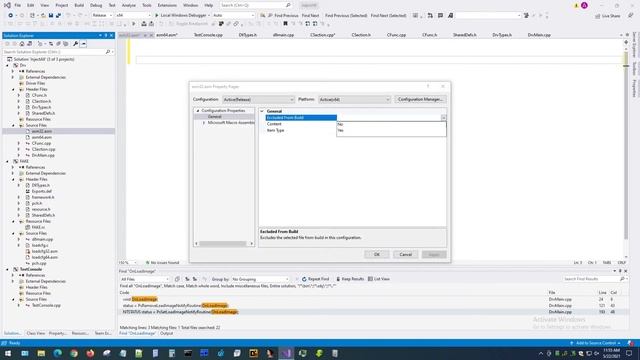
Task: Click the Save icon in the toolbar
Action: (51, 16)
